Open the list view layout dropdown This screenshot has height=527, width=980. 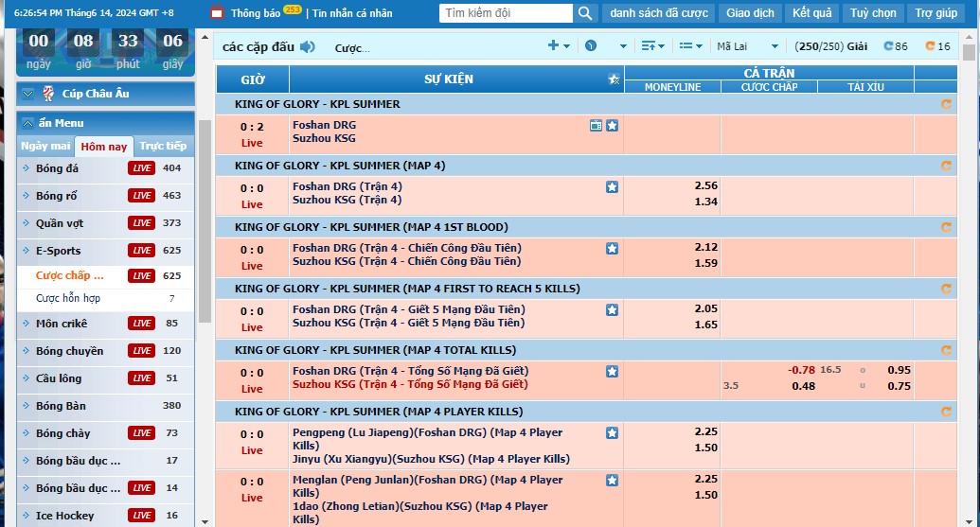click(690, 45)
